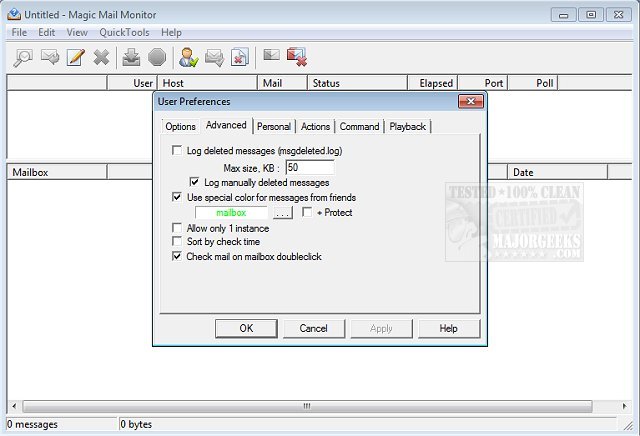Toggle Use special color for friends' messages
The width and height of the screenshot is (640, 436).
click(177, 197)
